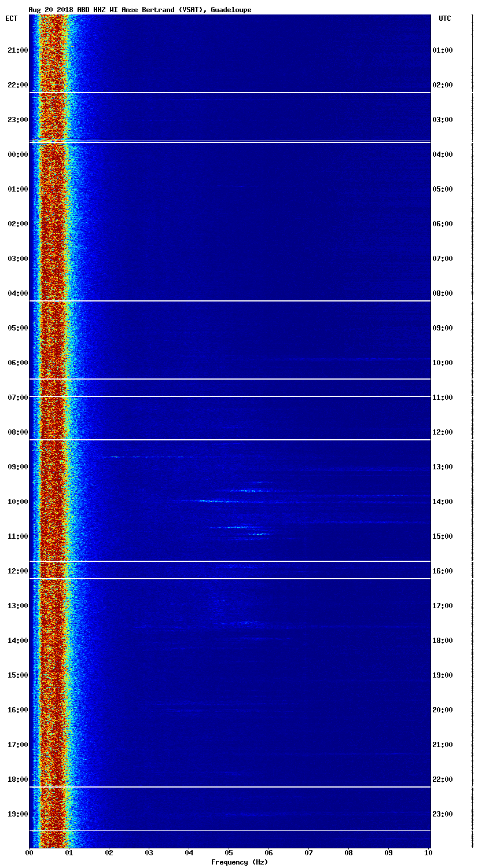493x868 pixels.
Task: Click the 13:00 UTC time label
Action: point(443,467)
